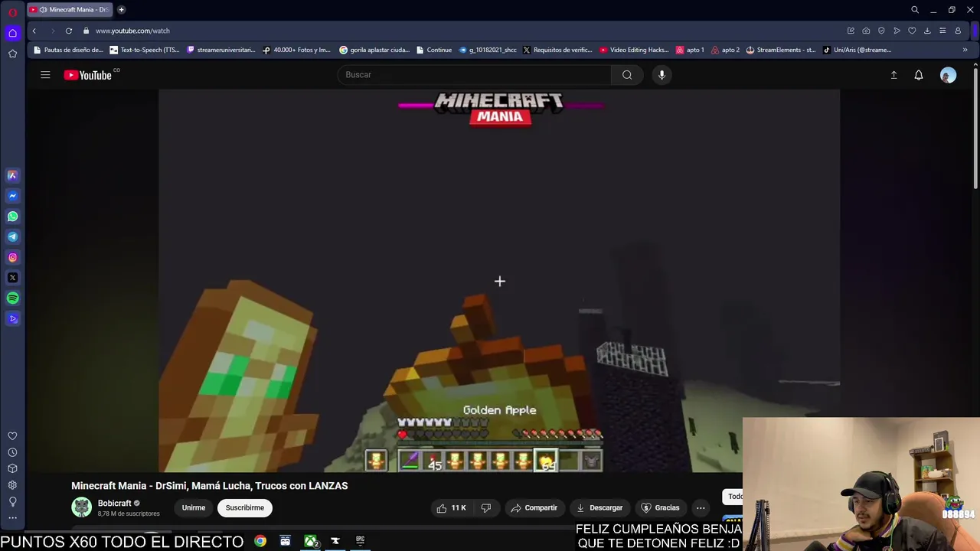The image size is (980, 551).
Task: Open Spotify in the sidebar
Action: coord(12,298)
